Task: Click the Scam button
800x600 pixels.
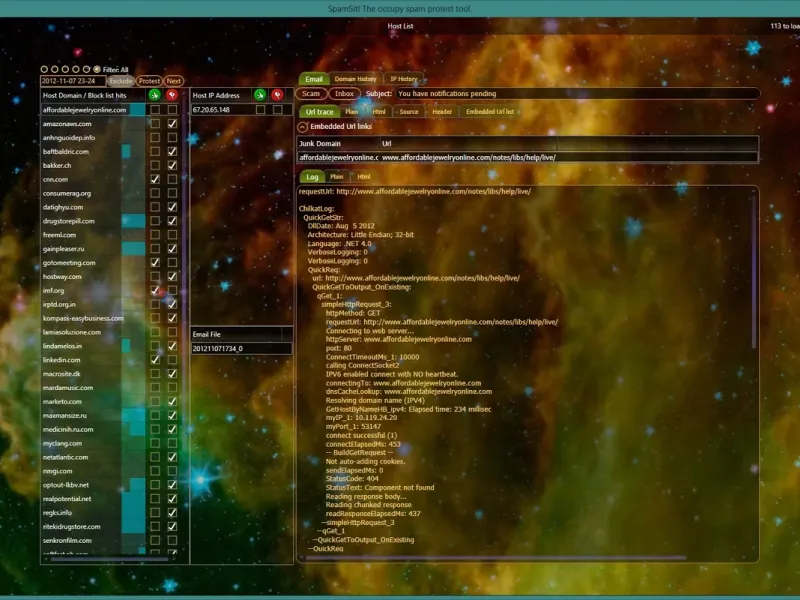Action: pos(311,94)
